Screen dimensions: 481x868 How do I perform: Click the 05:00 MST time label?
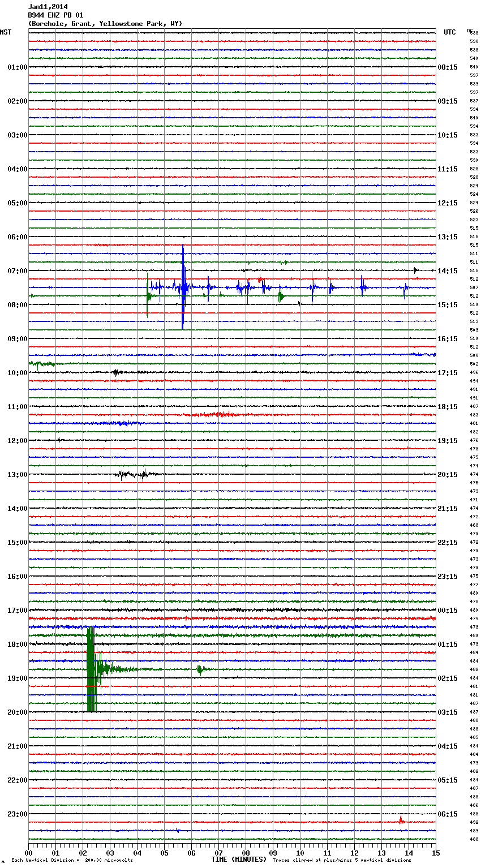17,203
